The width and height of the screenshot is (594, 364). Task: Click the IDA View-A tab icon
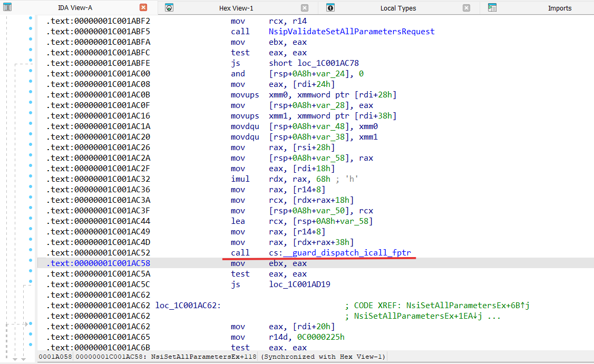click(7, 7)
